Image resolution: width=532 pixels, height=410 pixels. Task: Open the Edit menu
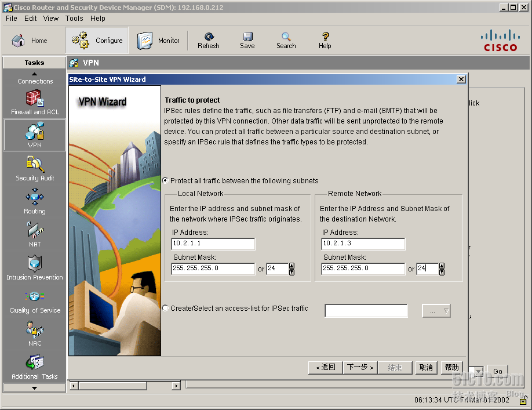31,19
